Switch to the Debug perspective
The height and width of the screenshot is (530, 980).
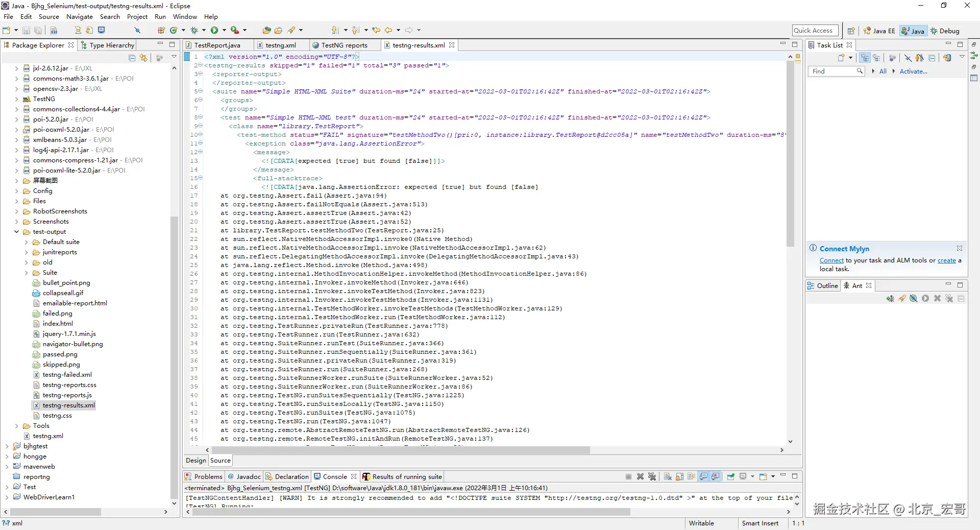point(945,31)
